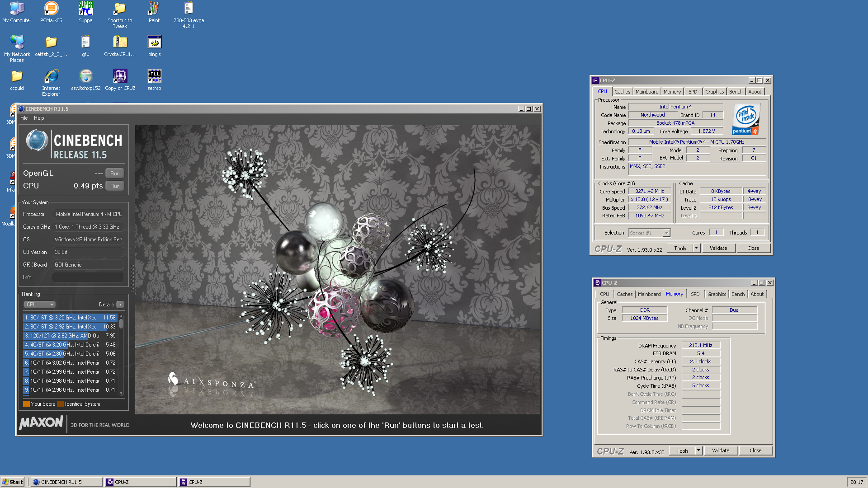Select ranking row 1 8C/16T @ 3.20 GHz
The height and width of the screenshot is (488, 868).
(70, 318)
